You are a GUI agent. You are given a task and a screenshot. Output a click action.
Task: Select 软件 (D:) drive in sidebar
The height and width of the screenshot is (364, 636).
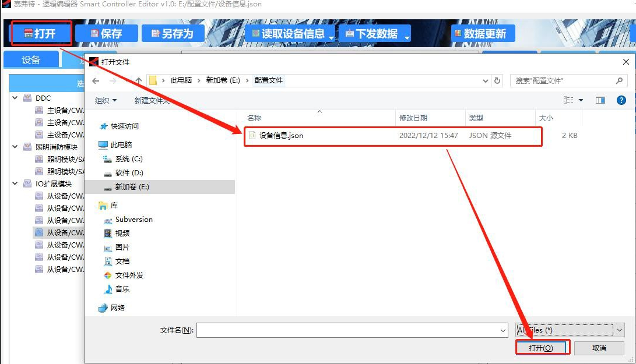(x=128, y=173)
